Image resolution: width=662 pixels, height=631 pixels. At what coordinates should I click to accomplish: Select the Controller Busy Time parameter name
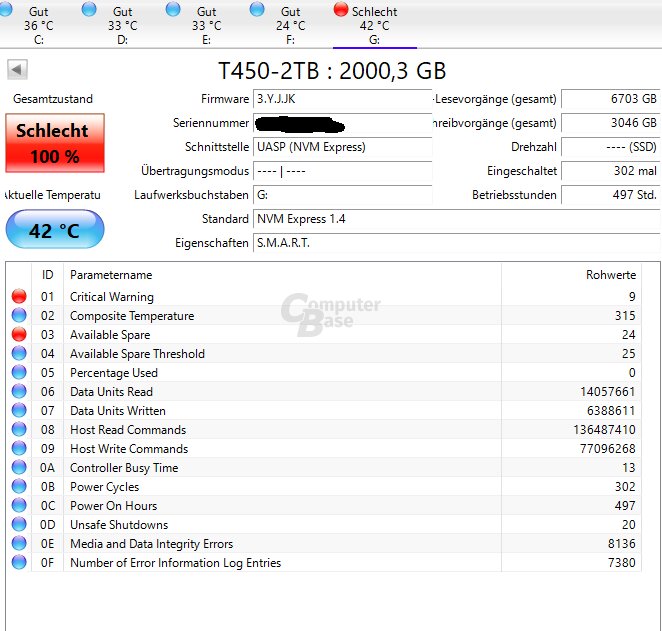point(124,468)
